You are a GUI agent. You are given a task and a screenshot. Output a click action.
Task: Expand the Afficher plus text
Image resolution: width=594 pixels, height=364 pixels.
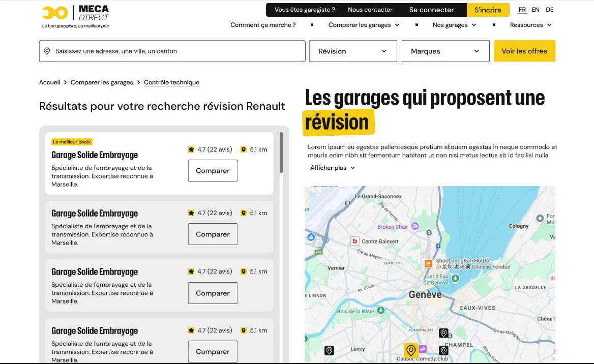click(x=333, y=168)
